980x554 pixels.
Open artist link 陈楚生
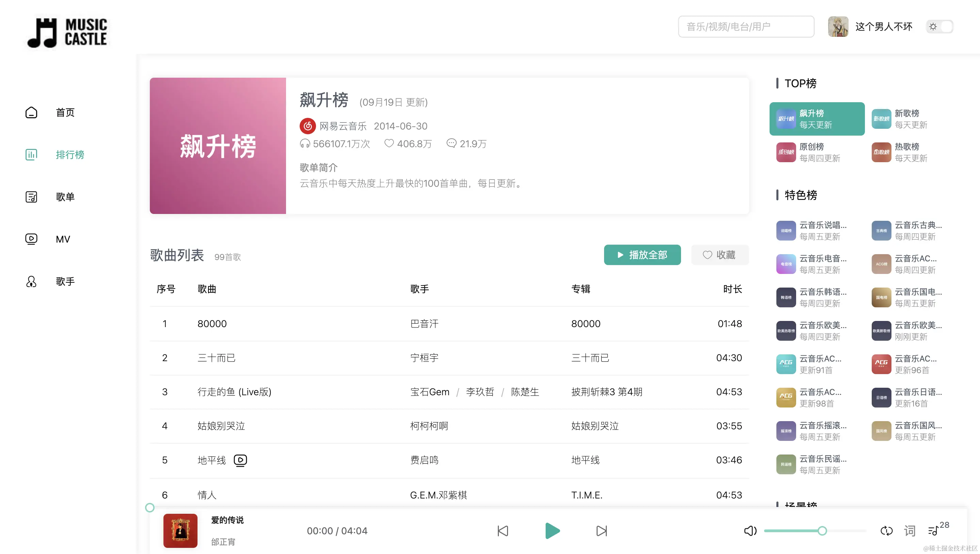(525, 392)
